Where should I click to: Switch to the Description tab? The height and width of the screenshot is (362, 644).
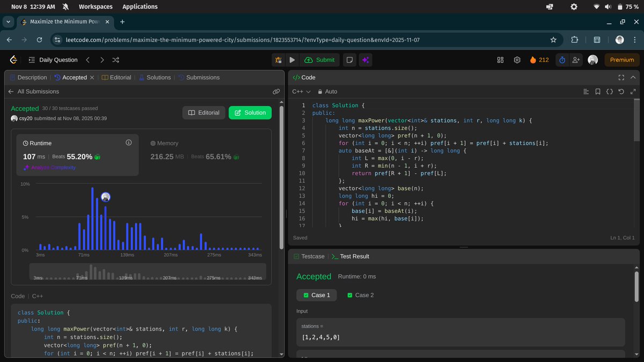tap(28, 77)
